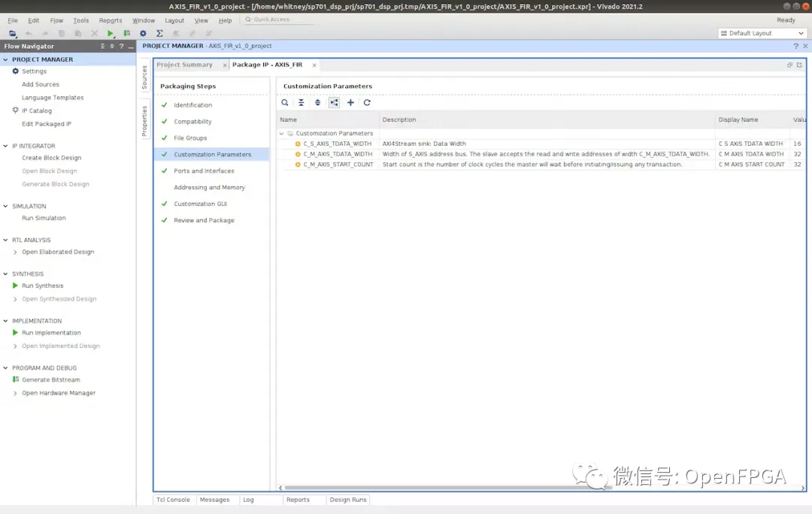
Task: Click Expand All in Customization Parameters toolbar
Action: 317,102
